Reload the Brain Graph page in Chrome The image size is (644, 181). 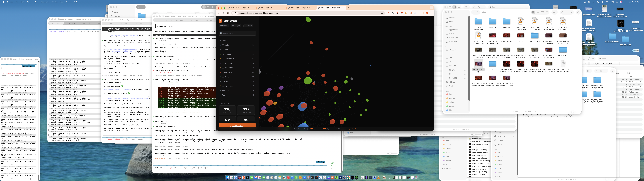tap(228, 13)
